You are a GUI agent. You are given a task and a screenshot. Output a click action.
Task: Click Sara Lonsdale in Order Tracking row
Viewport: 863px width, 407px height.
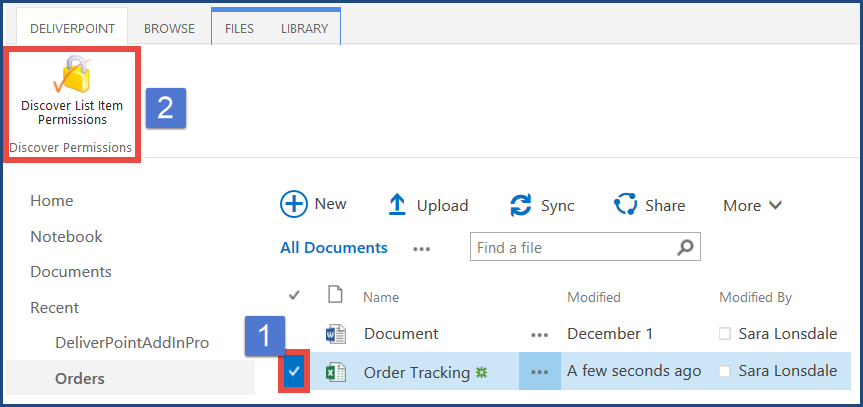[x=788, y=372]
